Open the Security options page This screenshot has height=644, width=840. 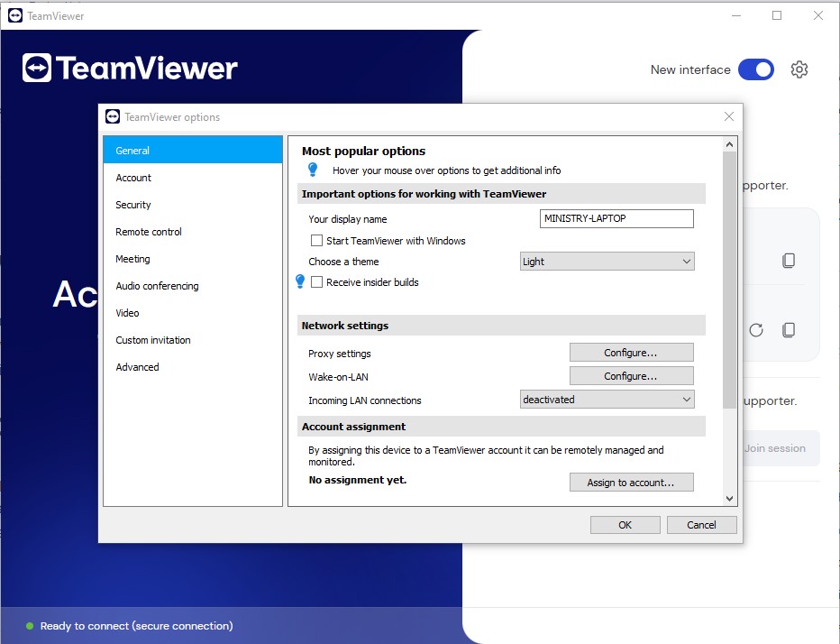click(193, 205)
